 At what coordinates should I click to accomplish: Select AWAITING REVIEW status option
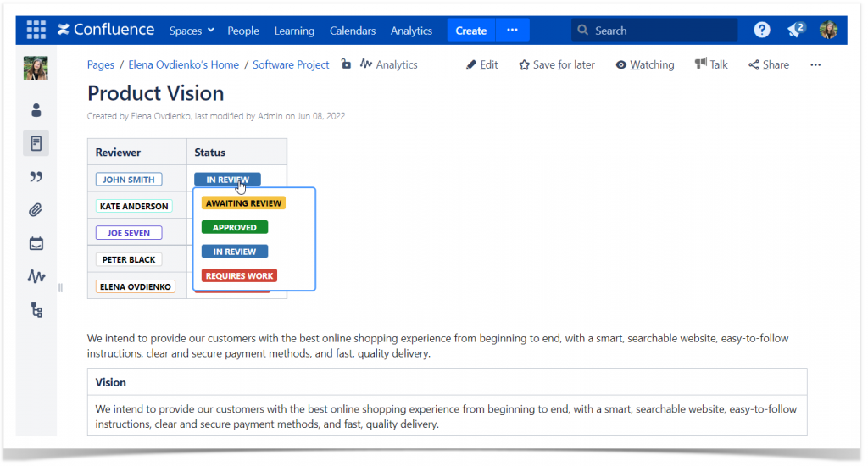[243, 203]
